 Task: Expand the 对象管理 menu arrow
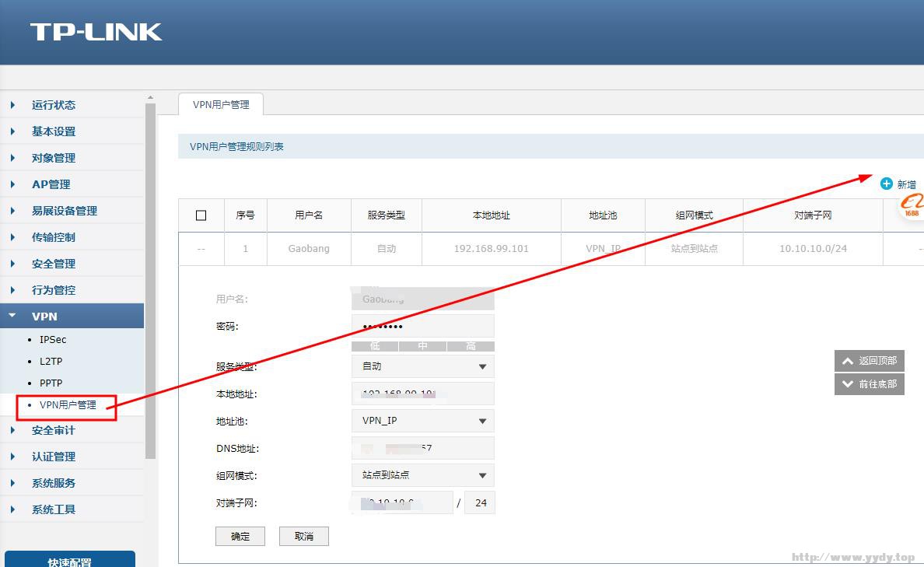[12, 158]
